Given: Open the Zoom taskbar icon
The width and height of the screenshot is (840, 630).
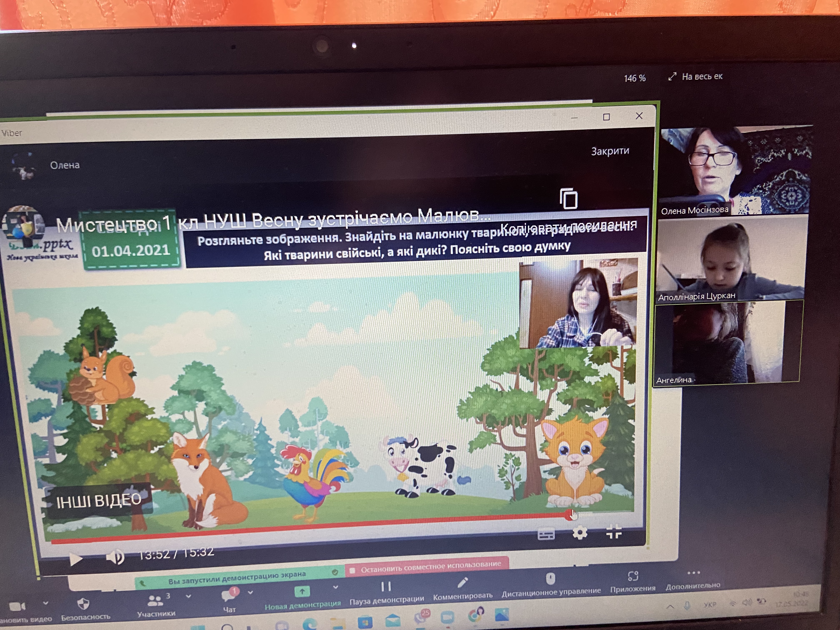Looking at the screenshot, I should pyautogui.click(x=447, y=617).
